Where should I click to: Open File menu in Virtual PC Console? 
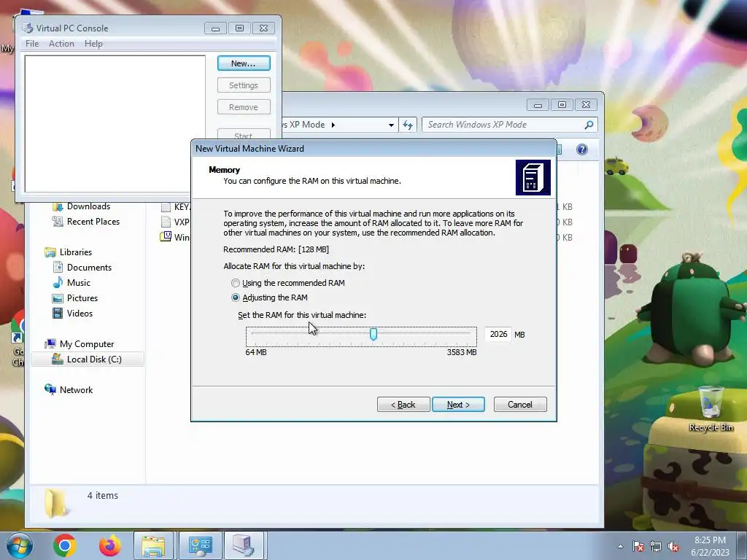[32, 43]
